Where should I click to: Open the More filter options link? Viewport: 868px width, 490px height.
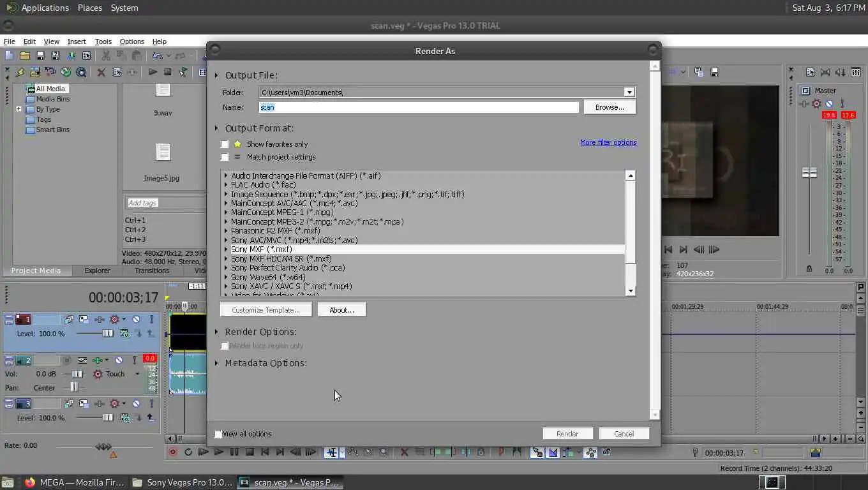pyautogui.click(x=608, y=142)
